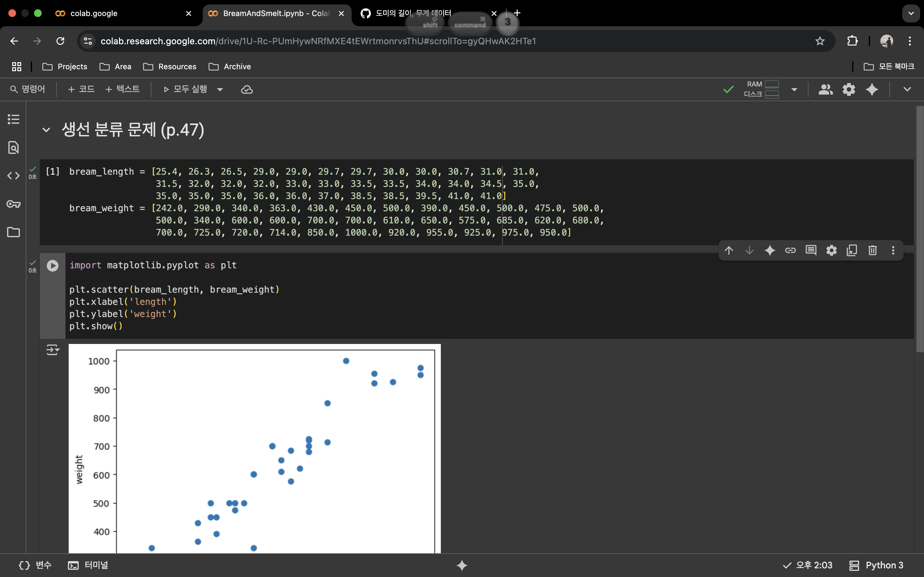Open RAM and disk resources dropdown
924x577 pixels.
point(794,90)
